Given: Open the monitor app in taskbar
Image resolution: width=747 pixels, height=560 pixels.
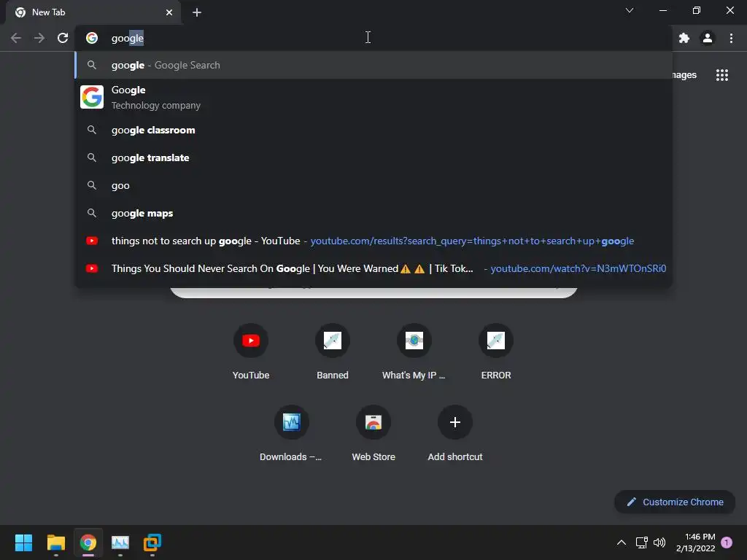Looking at the screenshot, I should pyautogui.click(x=120, y=542).
